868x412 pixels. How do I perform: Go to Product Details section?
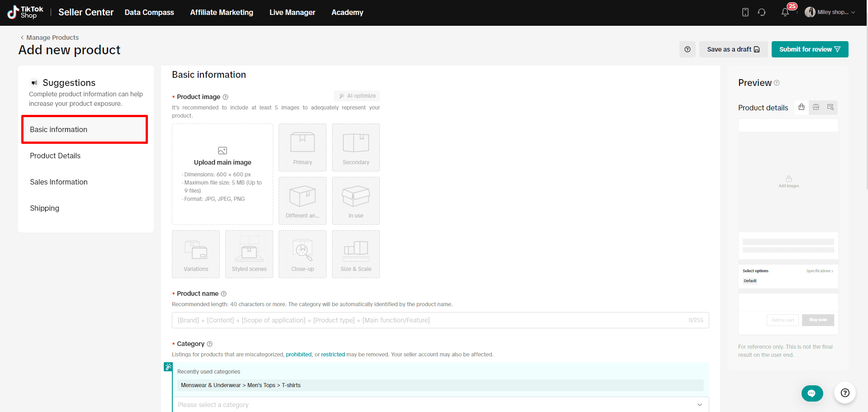click(x=55, y=156)
